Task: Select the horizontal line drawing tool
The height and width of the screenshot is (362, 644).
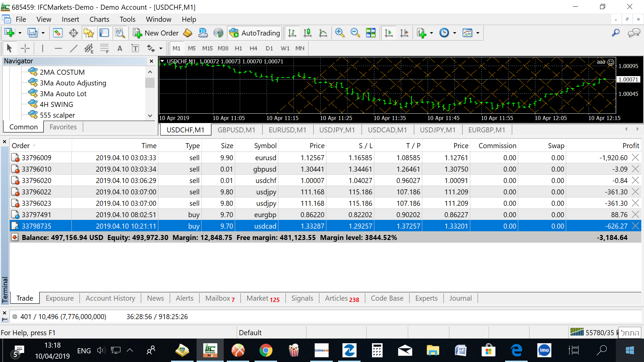Action: (58, 48)
